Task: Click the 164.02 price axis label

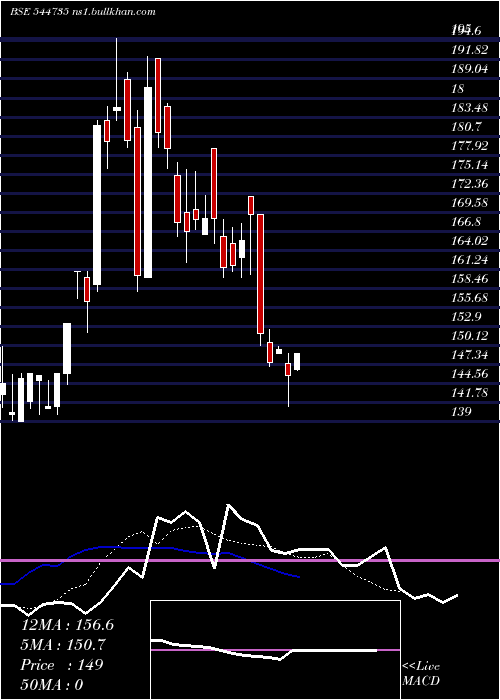Action: point(470,241)
